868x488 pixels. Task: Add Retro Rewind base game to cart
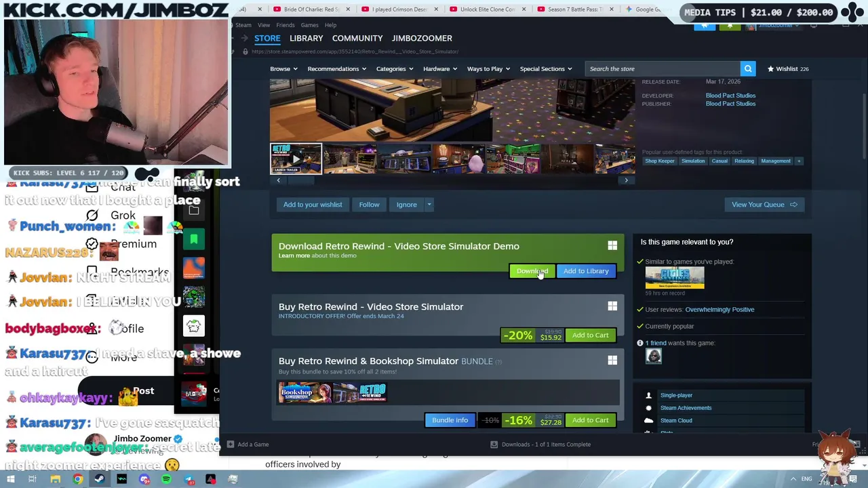(x=591, y=335)
